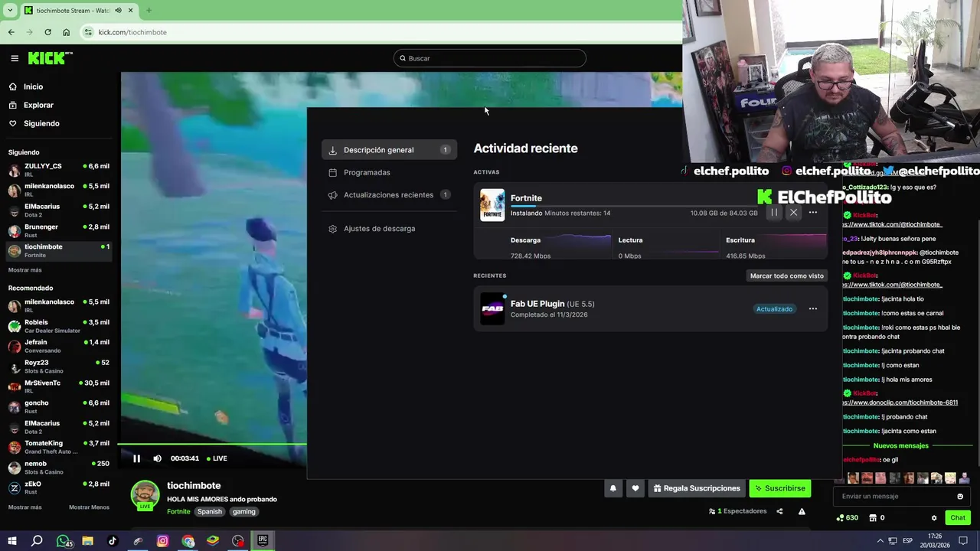Screen dimensions: 980x551
Task: Open WhatsApp from taskbar
Action: tap(63, 541)
